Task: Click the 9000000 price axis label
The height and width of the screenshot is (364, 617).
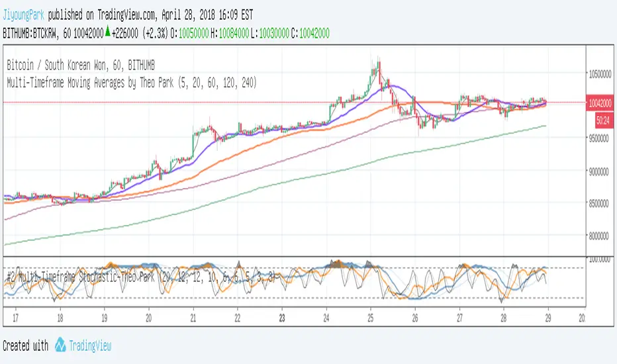Action: pos(600,171)
